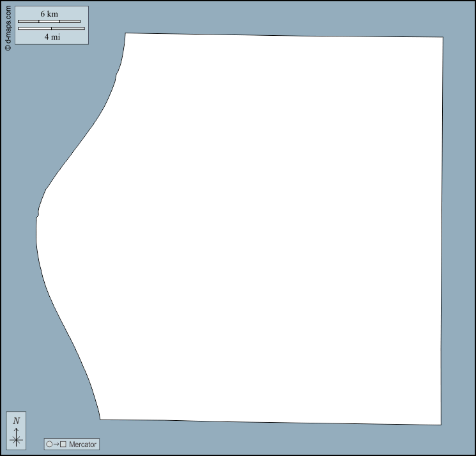Click the northwest corner of the white region
Viewport: 476px width, 456px height.
click(x=127, y=35)
